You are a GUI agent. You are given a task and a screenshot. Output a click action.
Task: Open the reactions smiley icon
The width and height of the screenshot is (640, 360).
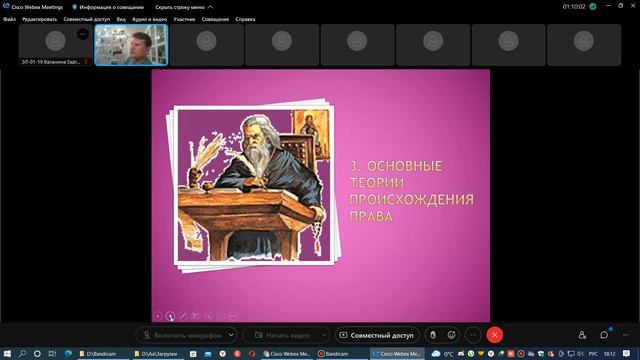click(451, 335)
